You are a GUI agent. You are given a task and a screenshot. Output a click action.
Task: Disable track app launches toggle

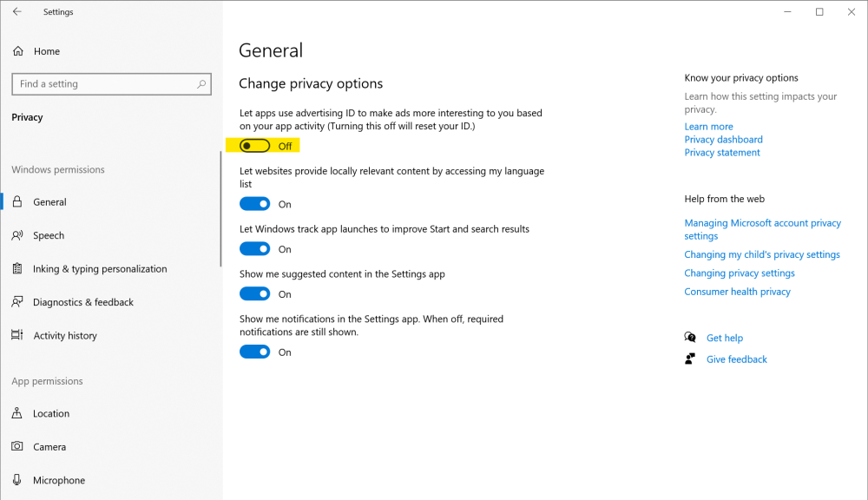(x=255, y=249)
